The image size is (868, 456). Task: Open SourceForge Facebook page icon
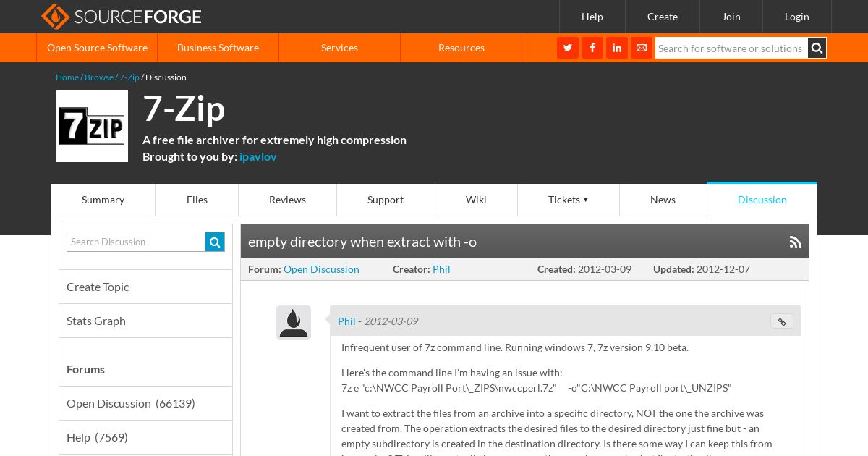pos(592,48)
